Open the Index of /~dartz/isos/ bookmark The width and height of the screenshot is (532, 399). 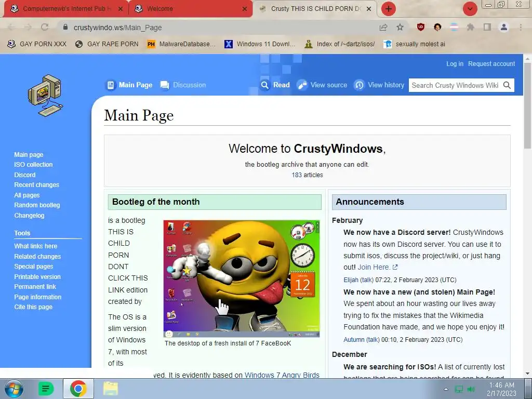(x=340, y=44)
